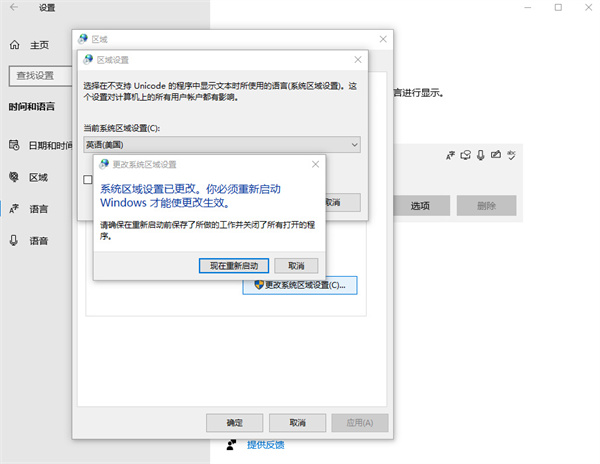Click the 更改系统区域设置(C)... button
600x464 pixels.
(300, 285)
